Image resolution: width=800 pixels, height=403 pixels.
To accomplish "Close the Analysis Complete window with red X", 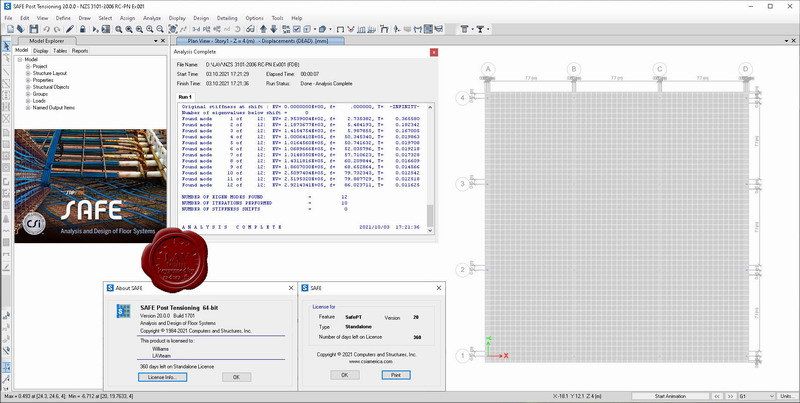I will (434, 52).
